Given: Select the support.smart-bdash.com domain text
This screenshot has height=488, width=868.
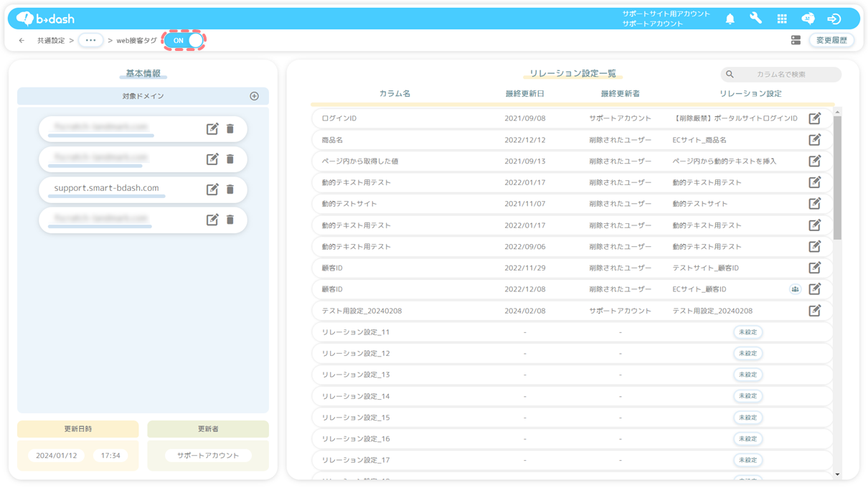Looking at the screenshot, I should pyautogui.click(x=106, y=188).
